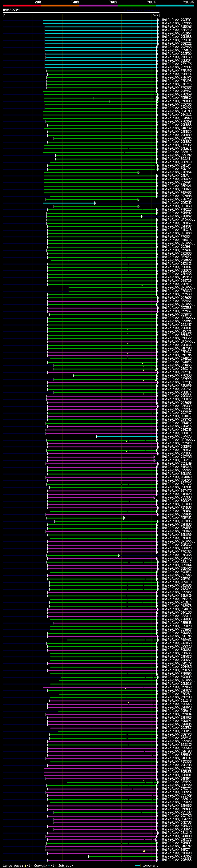Open hit UniRef100_B9N1P4
Viewport: 197px width, 868px height.
(x=176, y=165)
